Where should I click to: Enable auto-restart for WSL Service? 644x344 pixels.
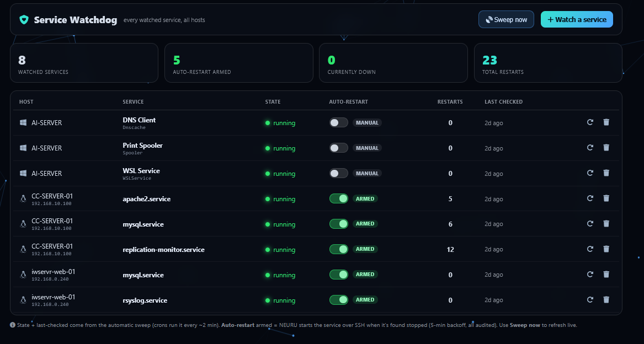(x=338, y=174)
